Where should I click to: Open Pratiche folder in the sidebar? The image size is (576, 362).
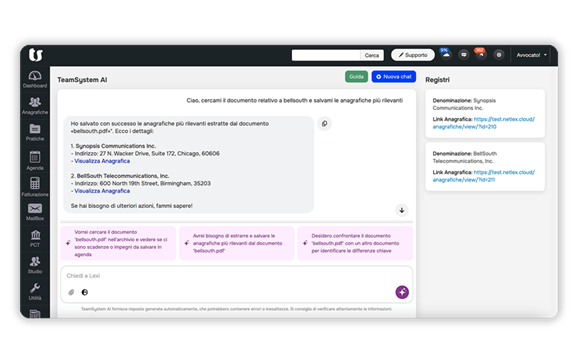coord(35,132)
